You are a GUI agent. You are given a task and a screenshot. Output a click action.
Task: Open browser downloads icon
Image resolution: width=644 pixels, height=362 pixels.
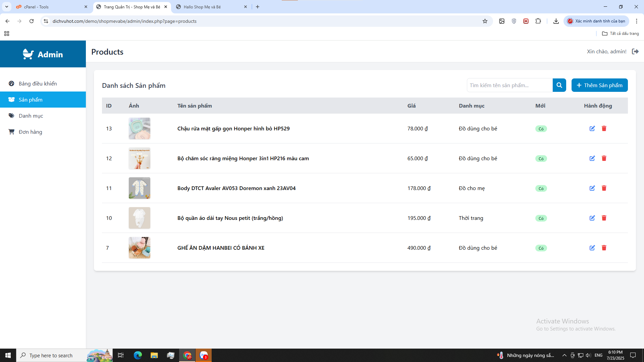tap(556, 21)
